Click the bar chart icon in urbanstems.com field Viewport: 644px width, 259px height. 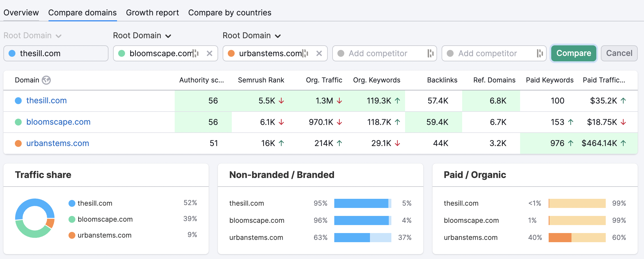pyautogui.click(x=305, y=53)
